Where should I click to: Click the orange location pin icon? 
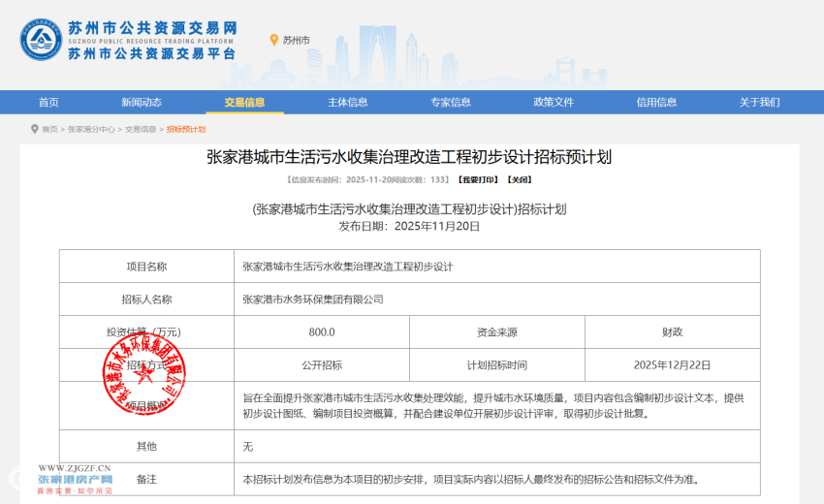tap(274, 40)
